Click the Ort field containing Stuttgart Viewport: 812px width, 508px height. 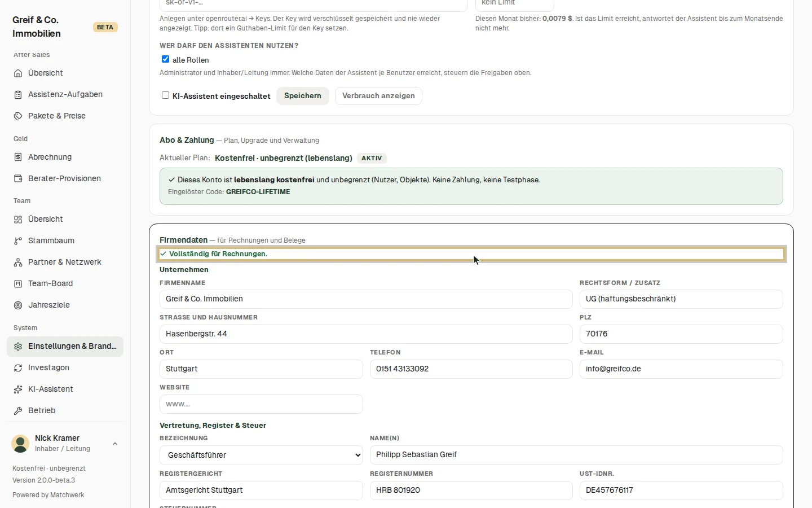coord(261,369)
